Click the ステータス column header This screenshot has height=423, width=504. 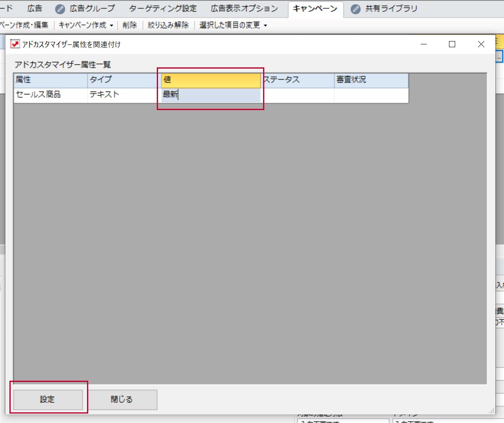click(x=298, y=80)
